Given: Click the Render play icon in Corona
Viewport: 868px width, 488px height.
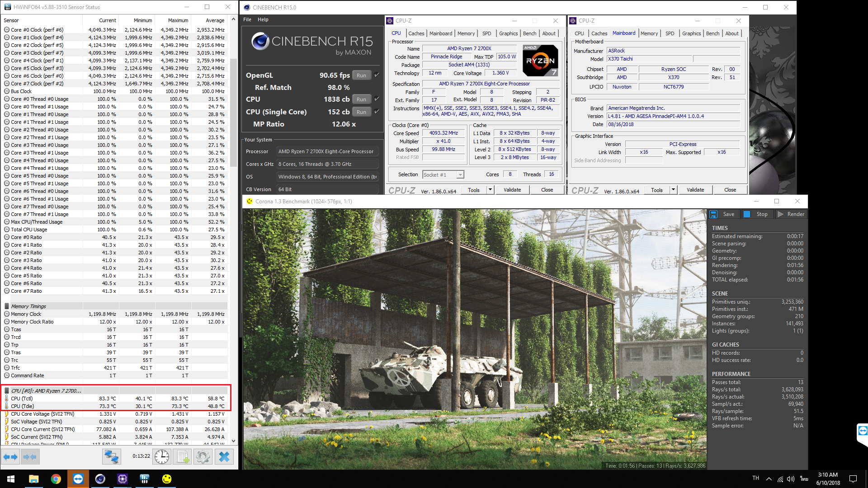Looking at the screenshot, I should click(x=781, y=214).
